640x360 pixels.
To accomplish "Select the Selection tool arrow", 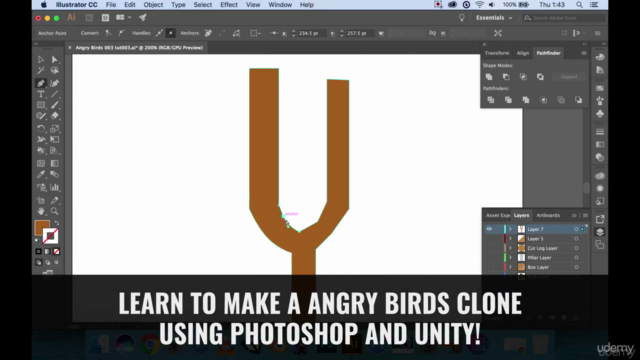I will point(41,60).
